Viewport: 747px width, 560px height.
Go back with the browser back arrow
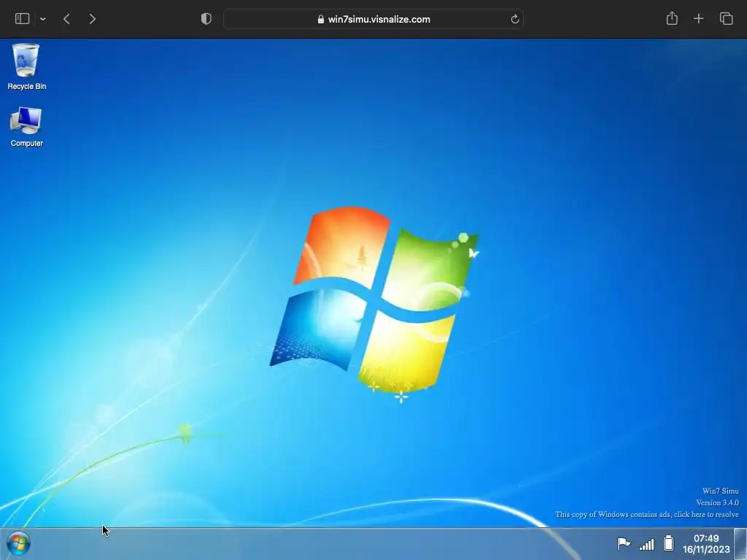pyautogui.click(x=66, y=19)
